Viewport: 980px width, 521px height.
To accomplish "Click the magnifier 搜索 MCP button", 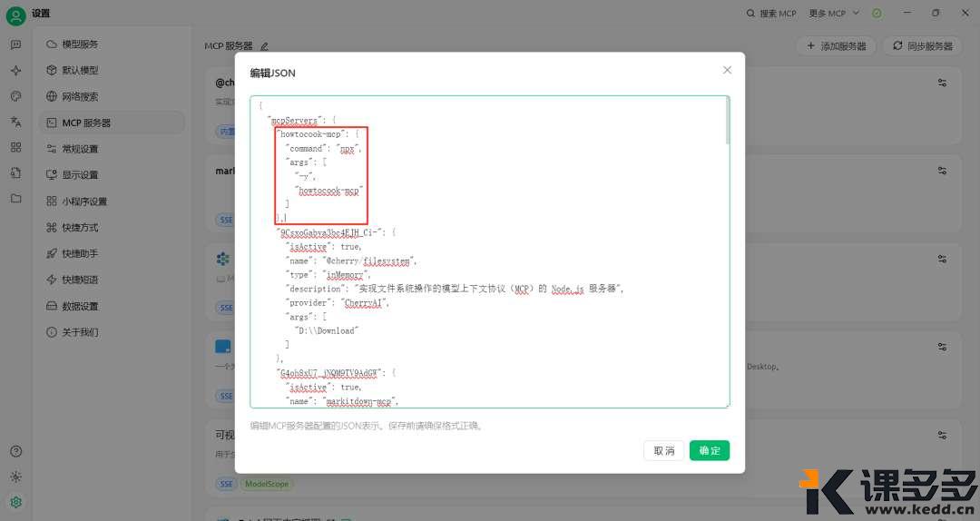I will pos(771,13).
